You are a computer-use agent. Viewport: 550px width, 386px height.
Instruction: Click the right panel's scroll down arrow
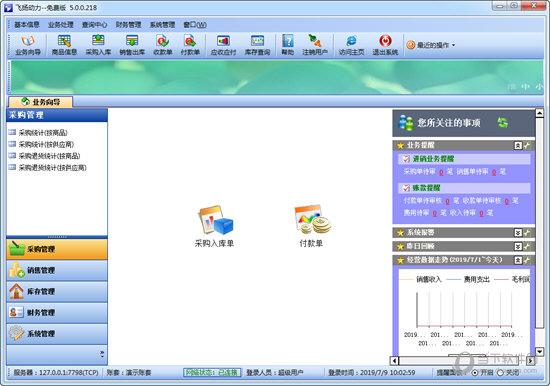pos(539,351)
